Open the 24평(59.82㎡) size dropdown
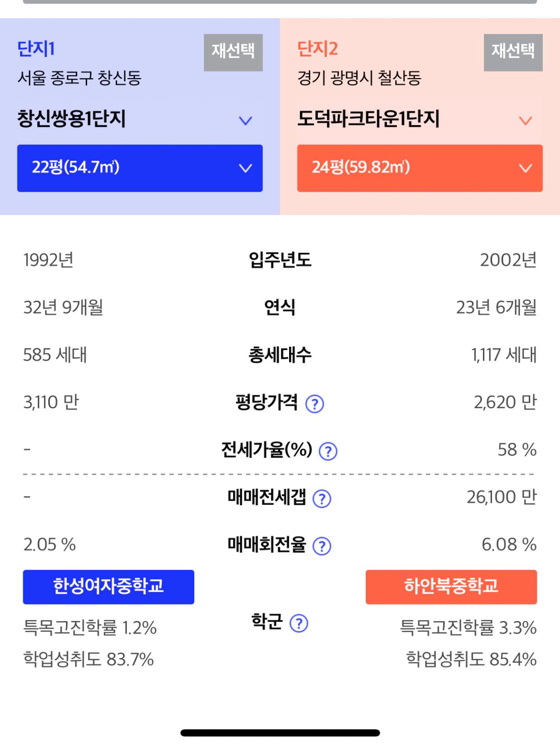560x748 pixels. tap(419, 168)
